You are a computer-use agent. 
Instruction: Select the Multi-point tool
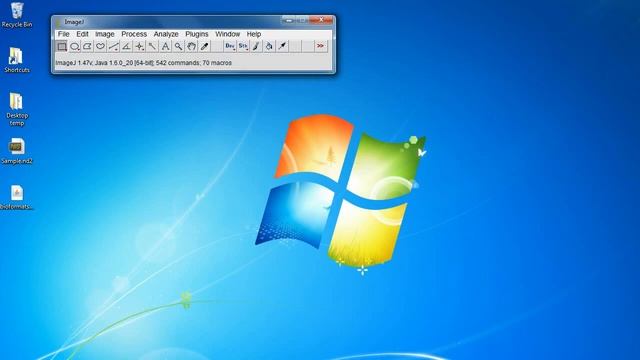point(140,47)
